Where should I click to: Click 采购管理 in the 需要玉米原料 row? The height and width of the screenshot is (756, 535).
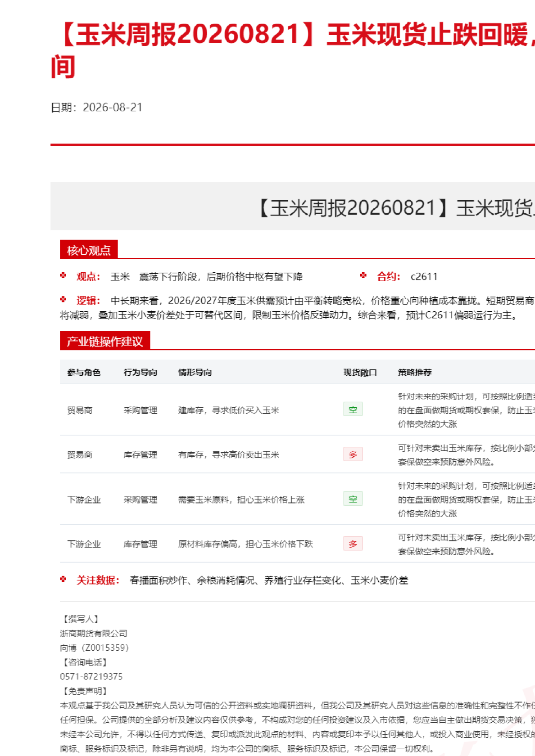pyautogui.click(x=141, y=499)
